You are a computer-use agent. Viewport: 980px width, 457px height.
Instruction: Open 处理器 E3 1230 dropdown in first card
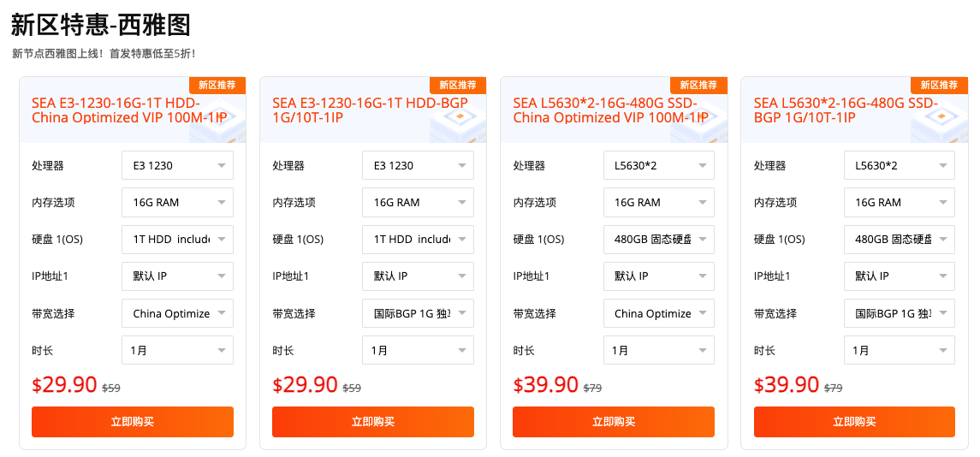178,166
